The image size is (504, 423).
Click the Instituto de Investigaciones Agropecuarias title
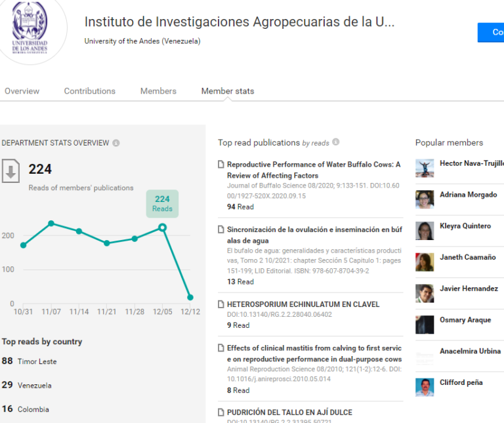(x=240, y=22)
